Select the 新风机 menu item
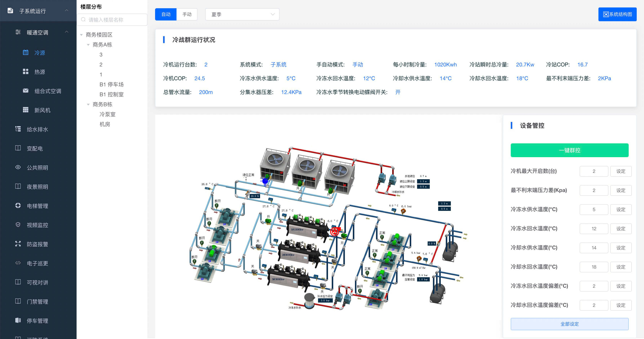Viewport: 644px width, 339px height. click(x=42, y=110)
